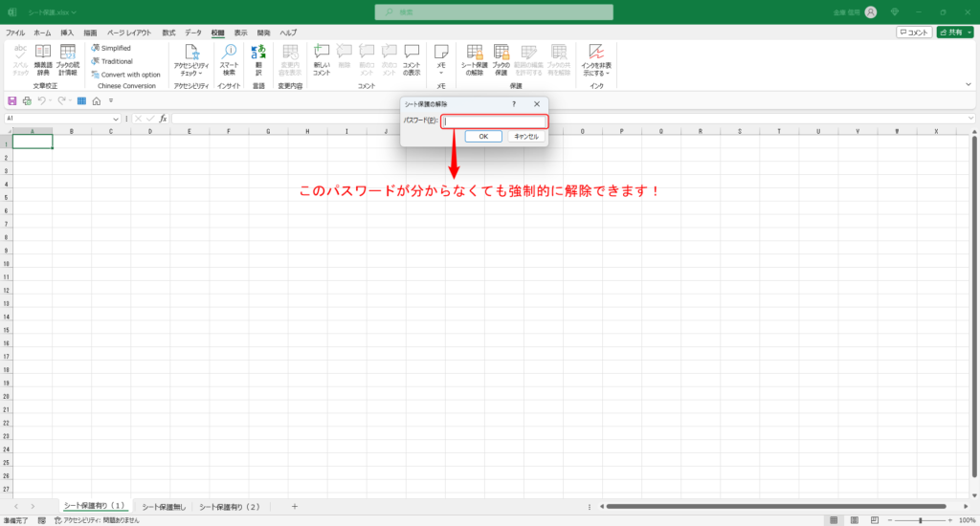Click the redo arrow icon
Screen dimensions: 980x526
61,100
